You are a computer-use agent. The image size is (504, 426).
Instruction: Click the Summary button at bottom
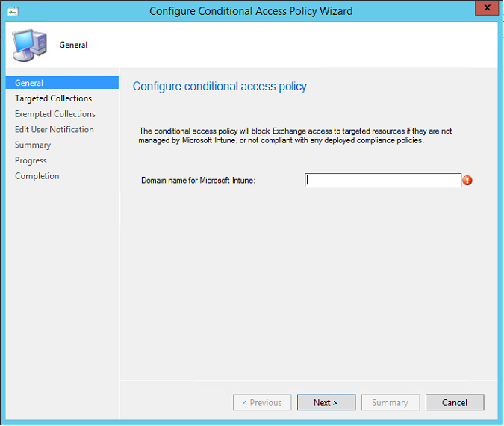(x=391, y=402)
